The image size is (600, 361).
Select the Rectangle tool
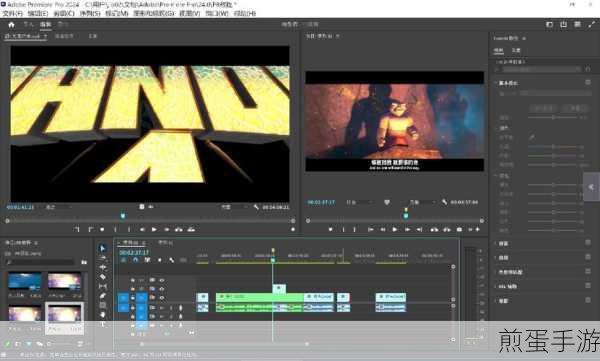coord(103,305)
